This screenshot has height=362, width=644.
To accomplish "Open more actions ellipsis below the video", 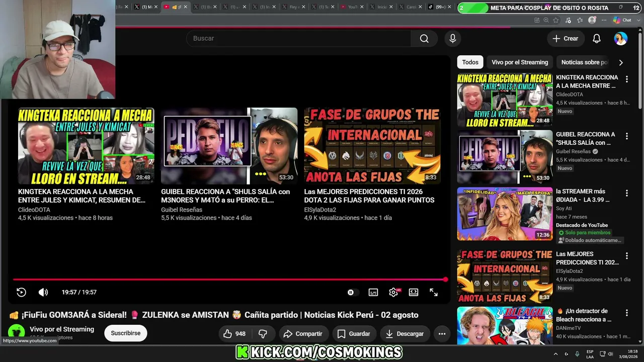I will click(x=442, y=334).
